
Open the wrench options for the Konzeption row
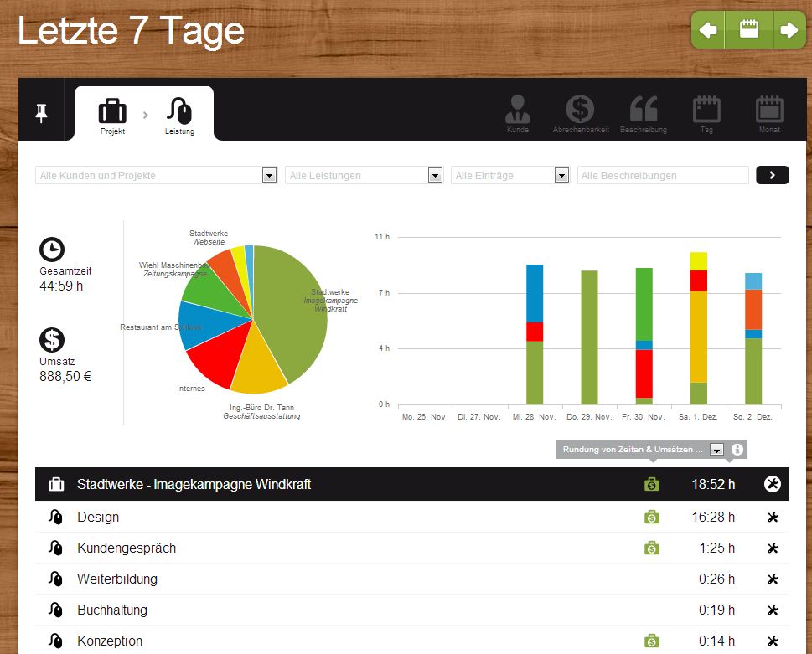(x=773, y=641)
